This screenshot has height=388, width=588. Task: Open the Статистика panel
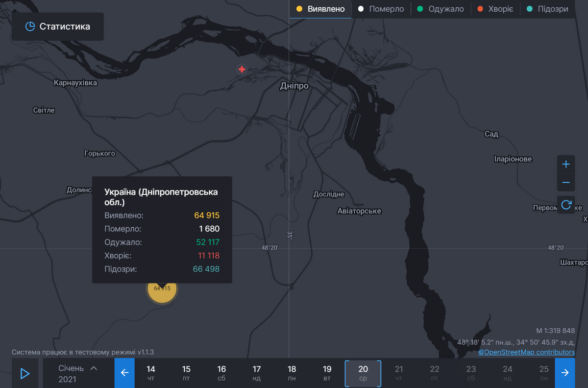pos(58,26)
